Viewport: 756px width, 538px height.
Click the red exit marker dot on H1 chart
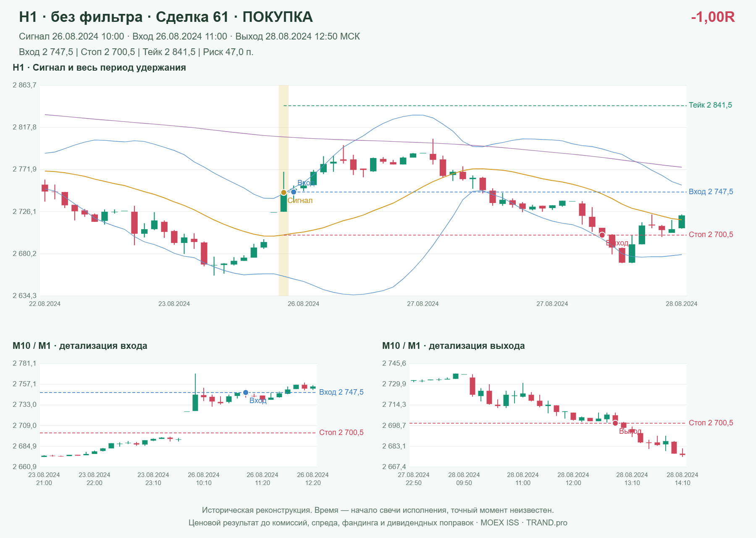tap(602, 235)
